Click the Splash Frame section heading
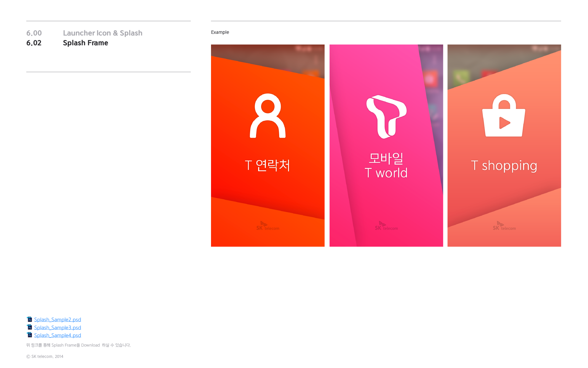 coord(85,43)
